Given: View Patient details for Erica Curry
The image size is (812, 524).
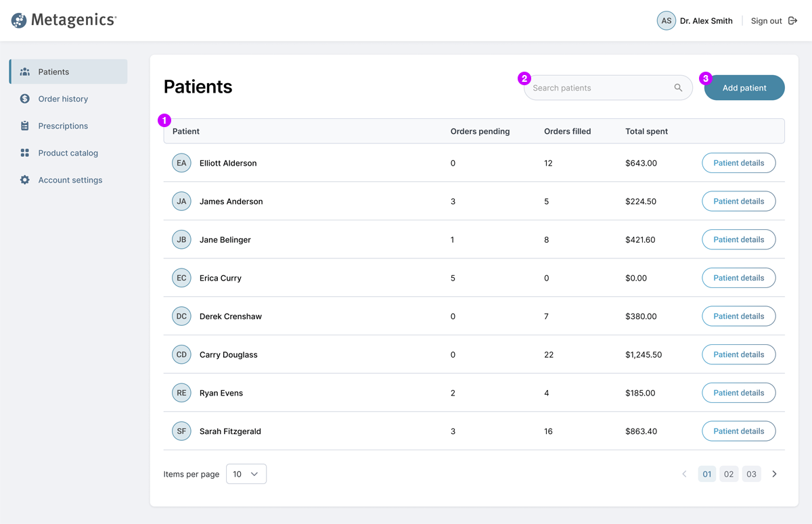Looking at the screenshot, I should pyautogui.click(x=738, y=278).
